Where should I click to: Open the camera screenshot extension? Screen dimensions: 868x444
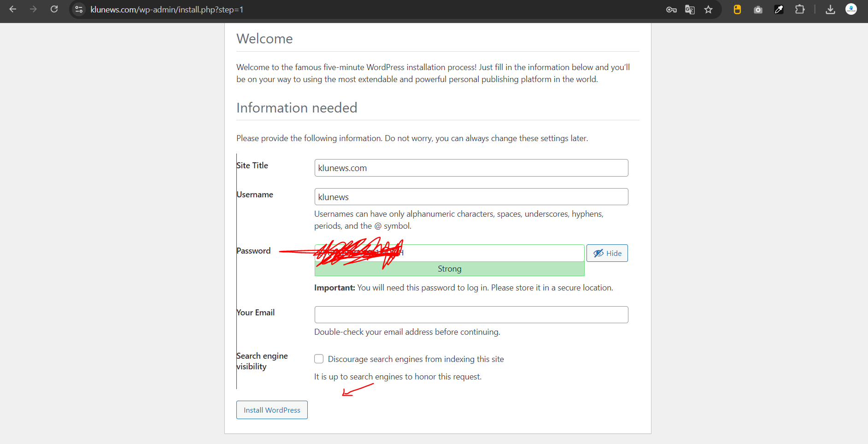click(758, 10)
